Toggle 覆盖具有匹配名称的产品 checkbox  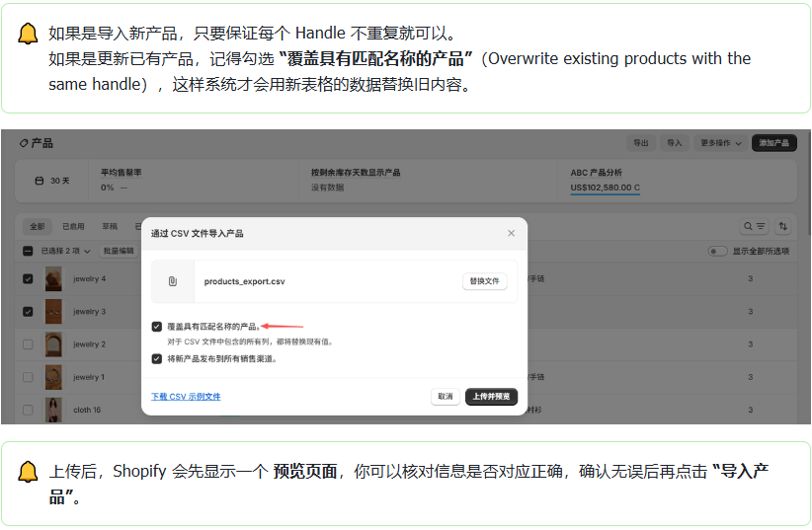coord(157,327)
